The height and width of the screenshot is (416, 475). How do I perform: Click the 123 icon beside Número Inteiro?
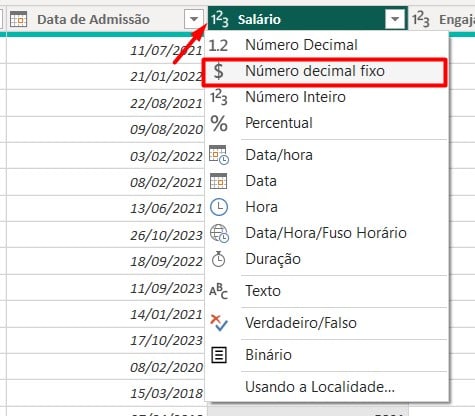pyautogui.click(x=219, y=97)
